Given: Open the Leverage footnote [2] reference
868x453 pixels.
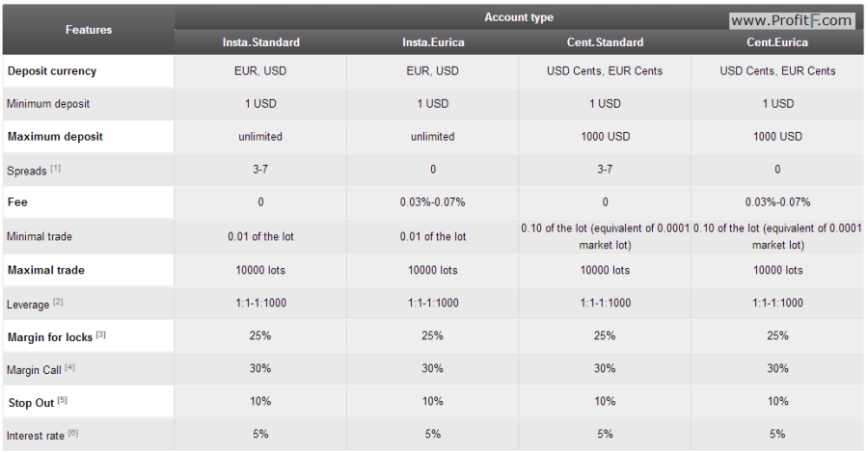Looking at the screenshot, I should [58, 302].
